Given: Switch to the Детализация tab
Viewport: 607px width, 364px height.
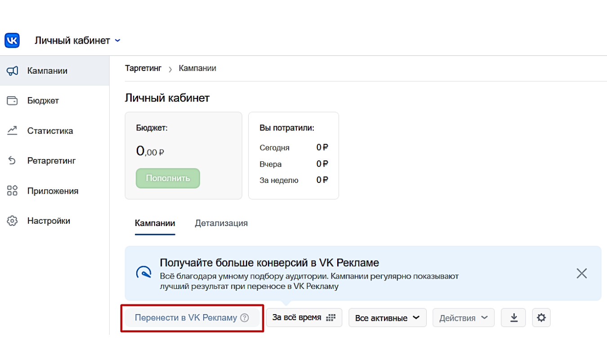Looking at the screenshot, I should pos(221,223).
